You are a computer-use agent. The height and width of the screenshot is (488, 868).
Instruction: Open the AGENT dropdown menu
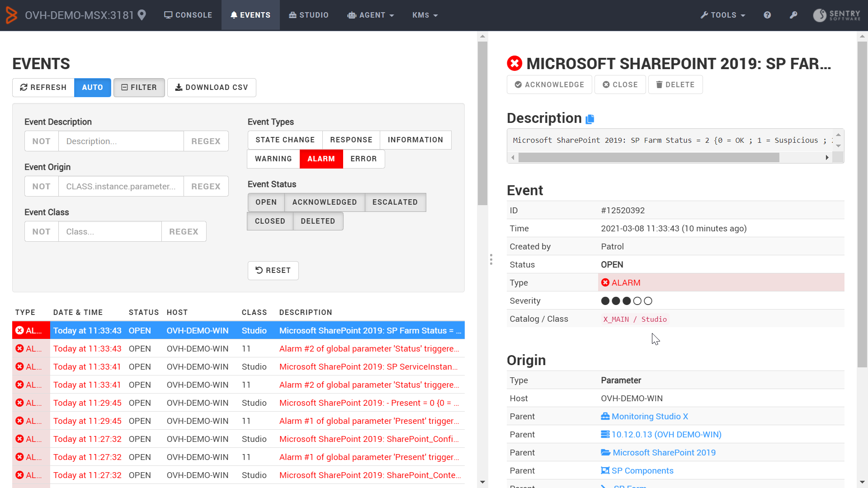click(x=371, y=15)
